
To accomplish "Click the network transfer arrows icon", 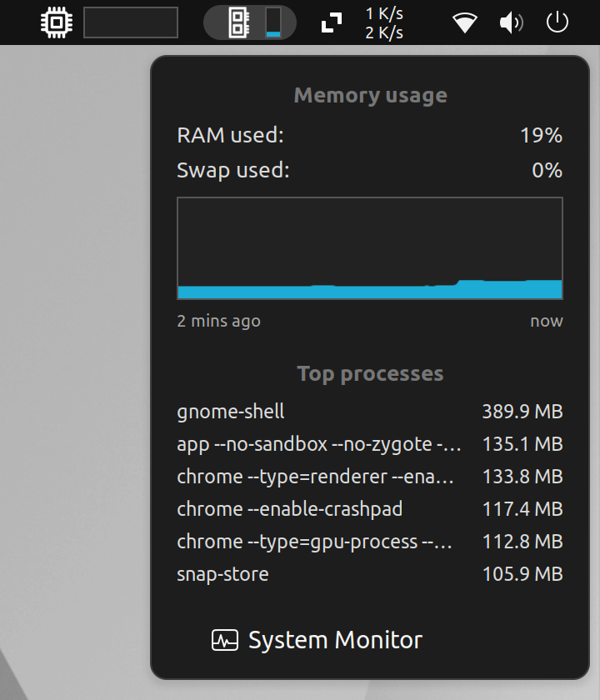I will [x=332, y=22].
